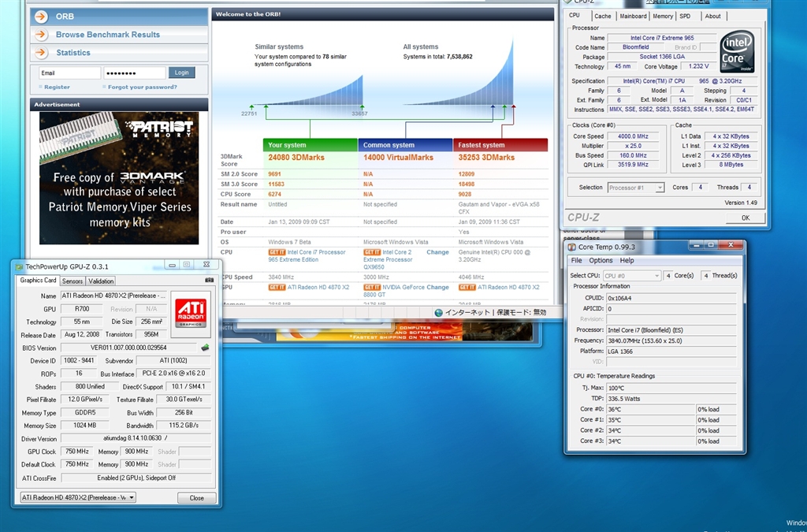
Task: Open the About tab in CPU-Z
Action: [x=712, y=16]
